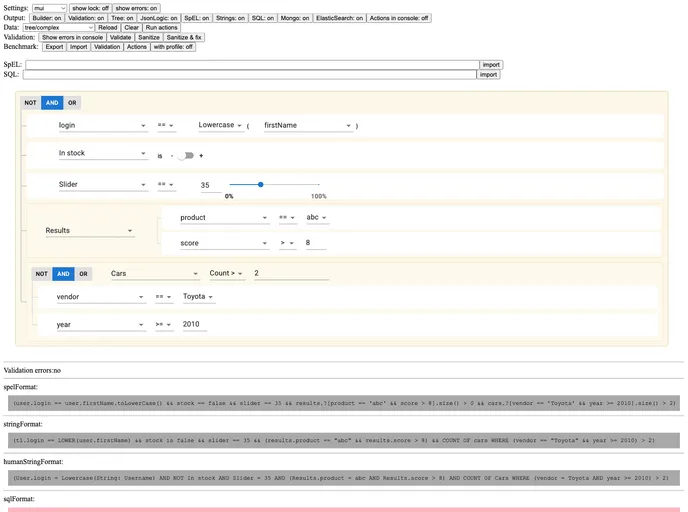Screen dimensions: 688x512
Task: Click import next to the SpEL field
Action: pyautogui.click(x=490, y=64)
